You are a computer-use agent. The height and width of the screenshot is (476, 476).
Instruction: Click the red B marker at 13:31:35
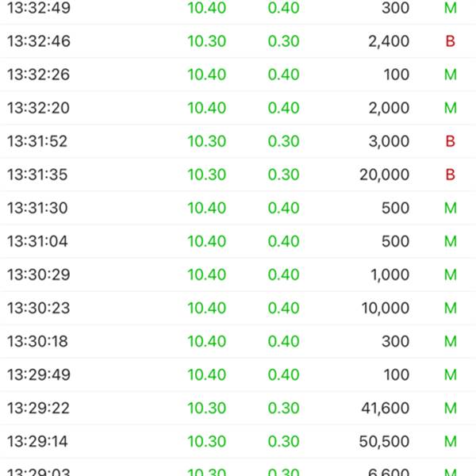tap(450, 175)
